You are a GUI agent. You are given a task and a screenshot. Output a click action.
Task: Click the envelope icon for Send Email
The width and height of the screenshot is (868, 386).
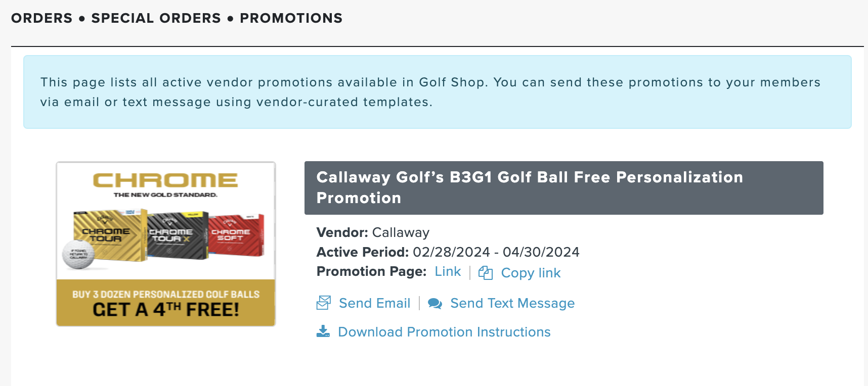(324, 303)
